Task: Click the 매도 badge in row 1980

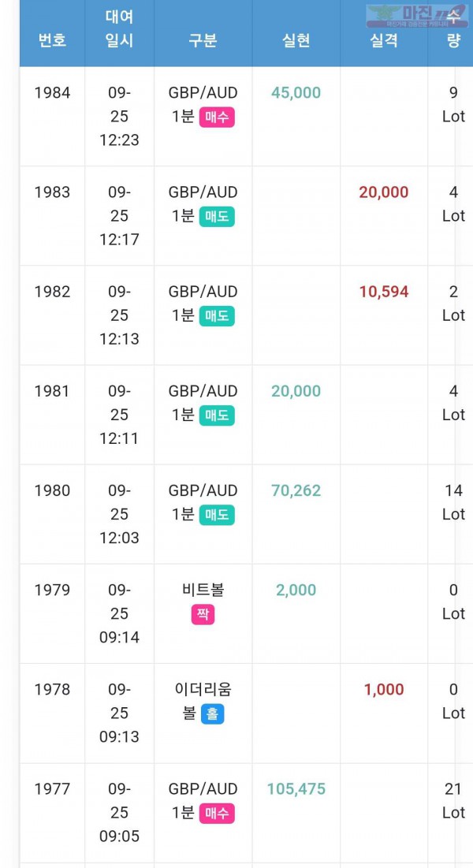Action: click(216, 514)
